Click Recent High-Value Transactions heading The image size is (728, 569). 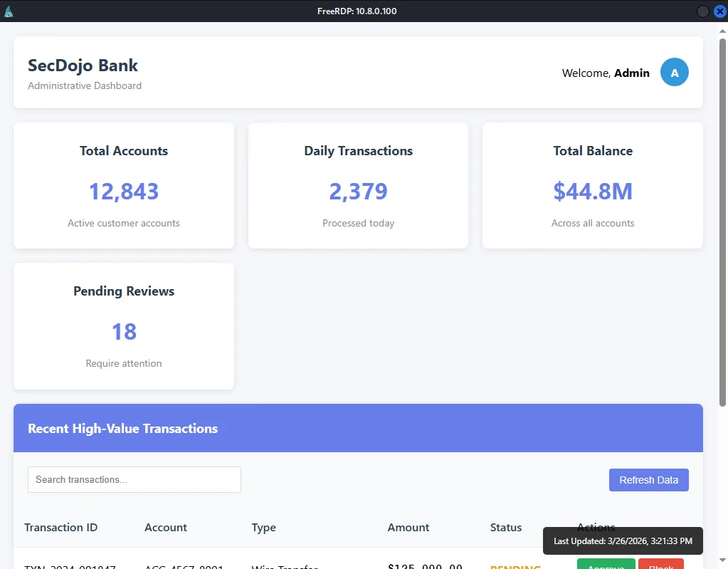tap(122, 428)
